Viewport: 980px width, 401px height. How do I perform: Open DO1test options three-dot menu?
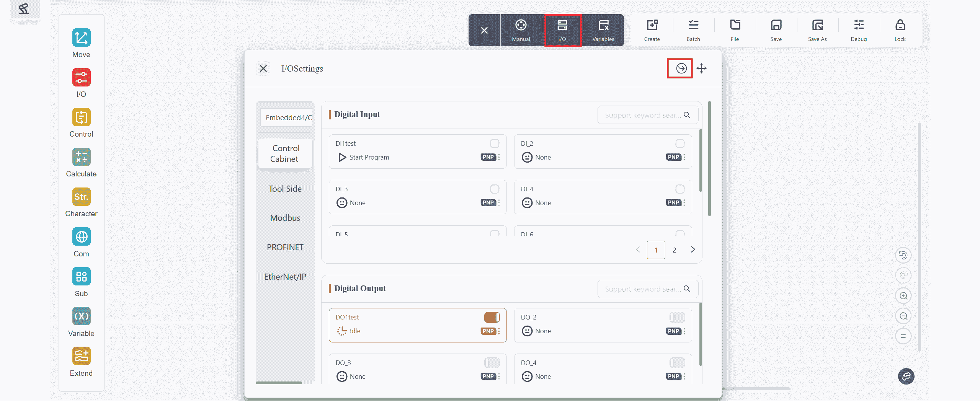(x=499, y=331)
